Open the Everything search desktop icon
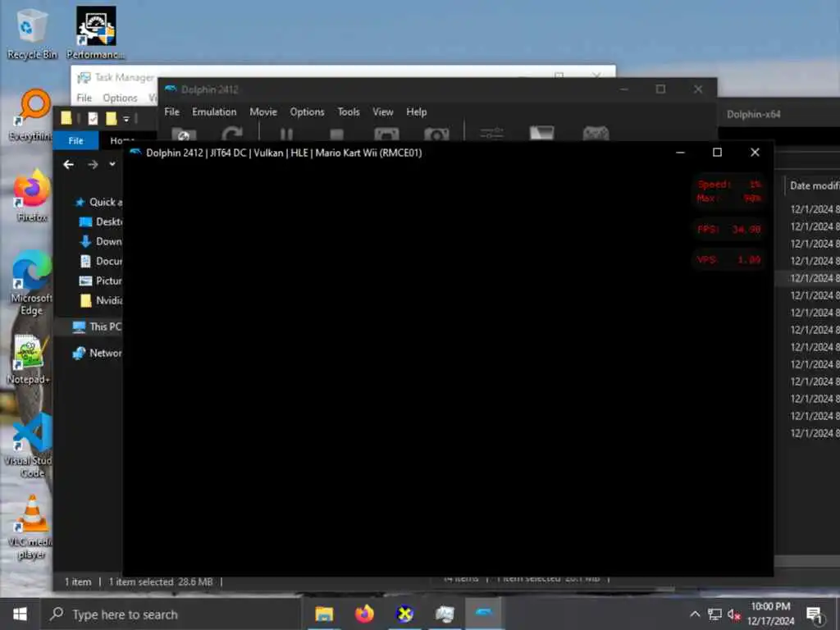 click(x=31, y=115)
